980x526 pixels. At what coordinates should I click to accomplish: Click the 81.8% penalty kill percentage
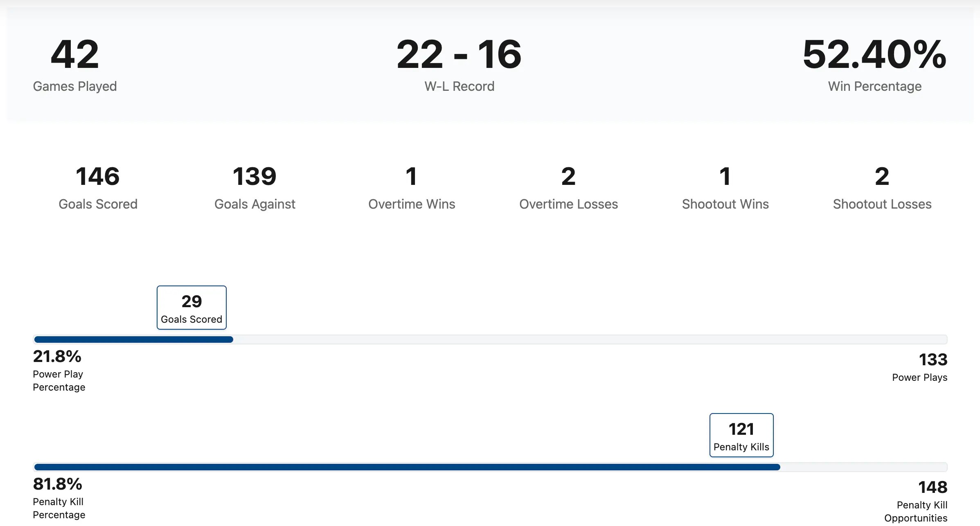click(58, 484)
